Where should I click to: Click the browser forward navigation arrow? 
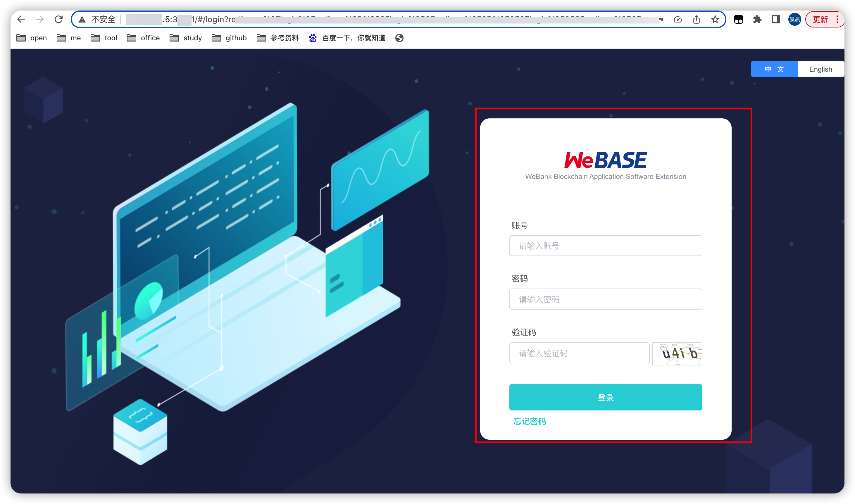40,19
